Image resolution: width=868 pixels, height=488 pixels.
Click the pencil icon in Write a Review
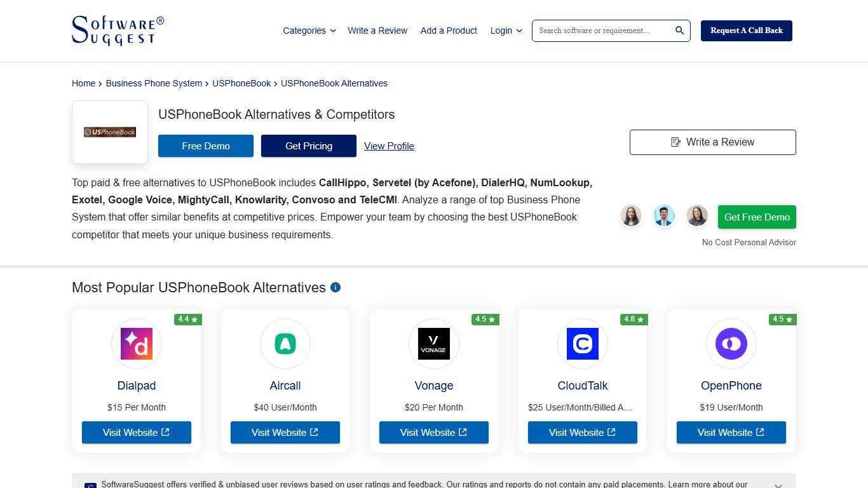675,142
